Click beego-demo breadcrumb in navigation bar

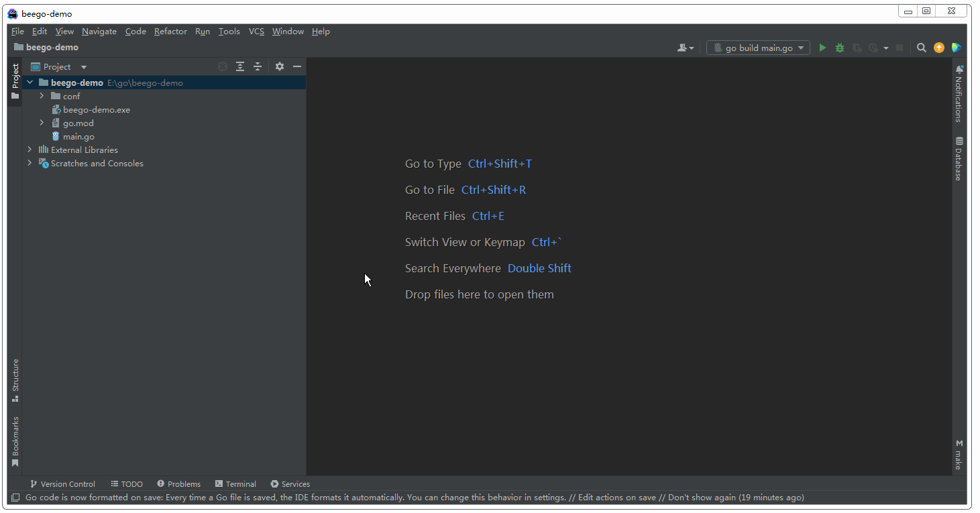click(x=46, y=48)
